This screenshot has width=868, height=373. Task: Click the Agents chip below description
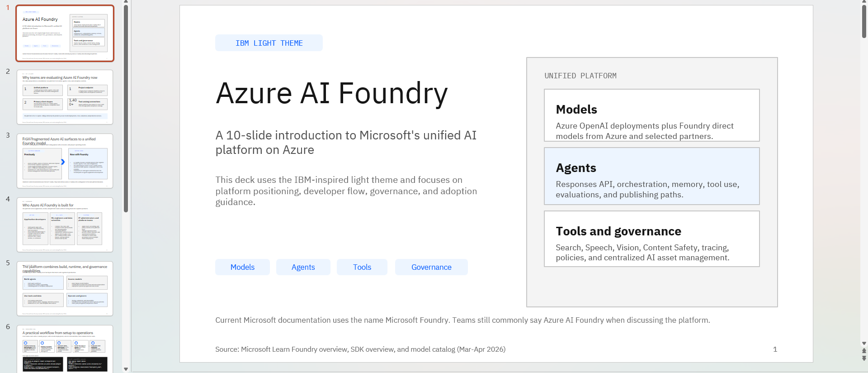[303, 267]
